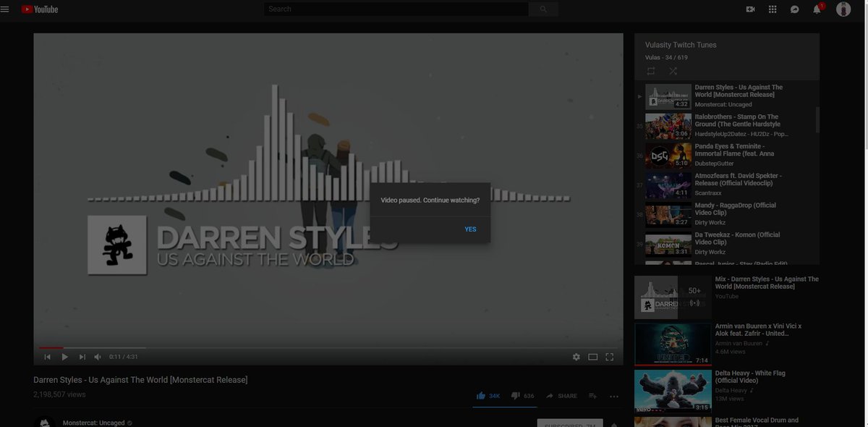Viewport: 868px width, 427px height.
Task: Toggle channel notification bell beside Subscribed
Action: point(614,424)
